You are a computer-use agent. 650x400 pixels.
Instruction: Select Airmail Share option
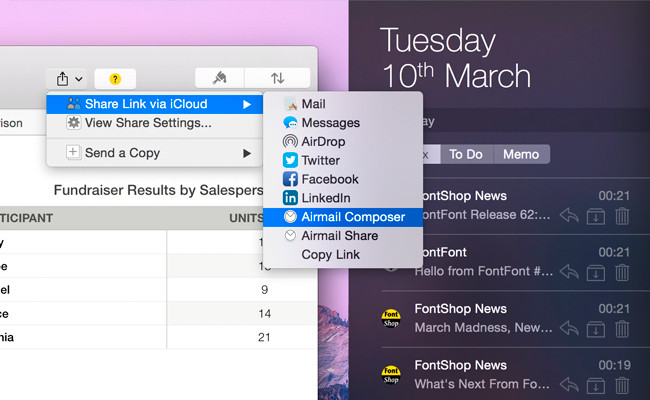click(343, 235)
